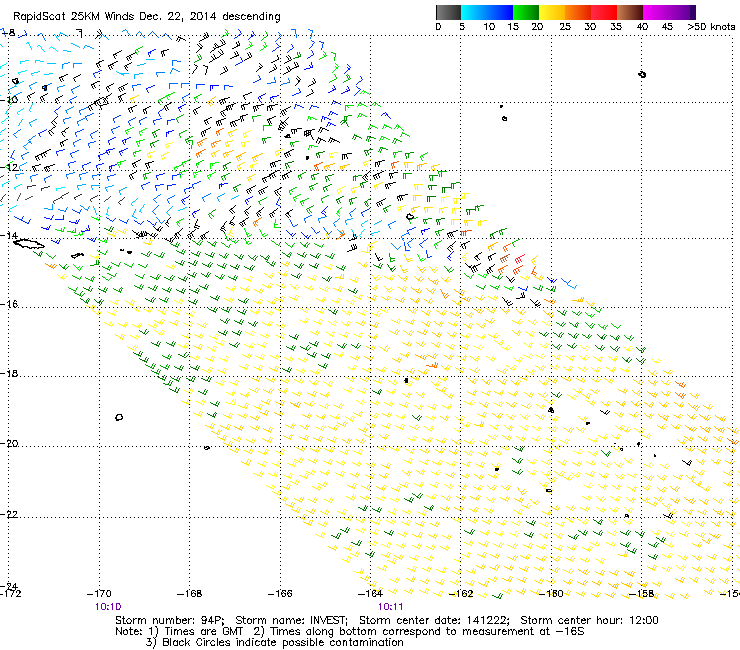Viewport: 740px width, 650px height.
Task: Click the 'Black Circles indicate possible contamination' note
Action: click(x=283, y=642)
